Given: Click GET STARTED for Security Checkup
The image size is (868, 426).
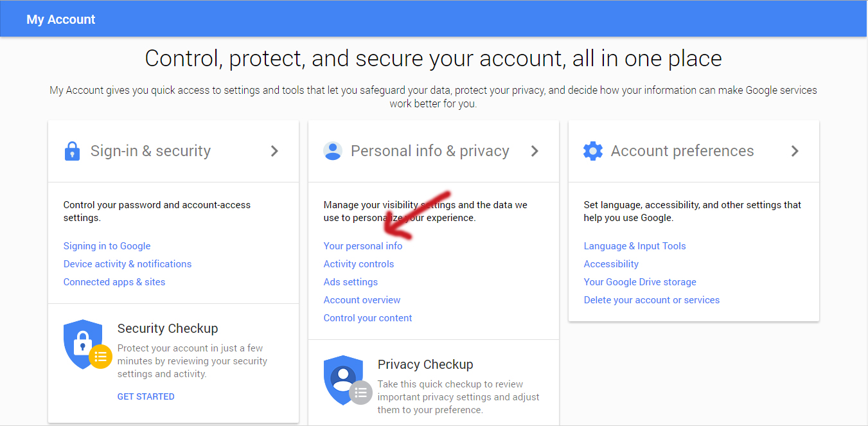Looking at the screenshot, I should pyautogui.click(x=146, y=396).
